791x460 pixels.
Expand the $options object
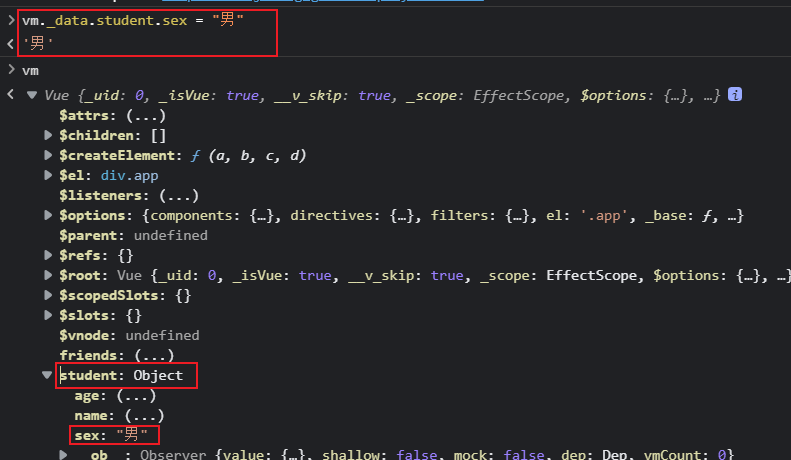pos(49,215)
